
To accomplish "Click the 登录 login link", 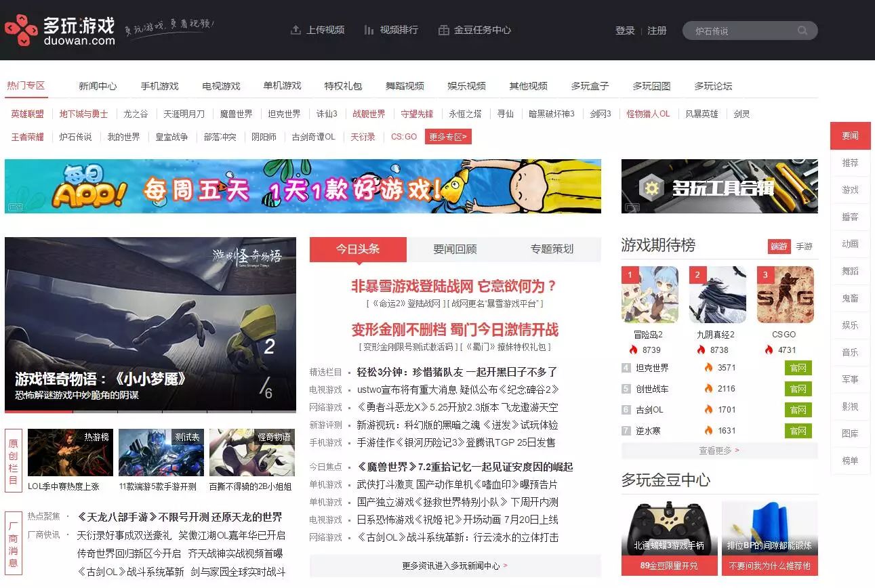I will point(624,30).
